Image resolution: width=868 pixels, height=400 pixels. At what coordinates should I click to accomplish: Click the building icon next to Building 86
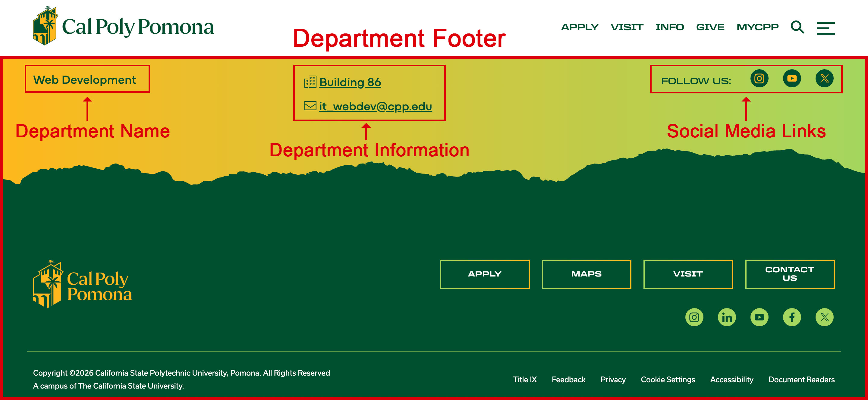click(x=310, y=82)
